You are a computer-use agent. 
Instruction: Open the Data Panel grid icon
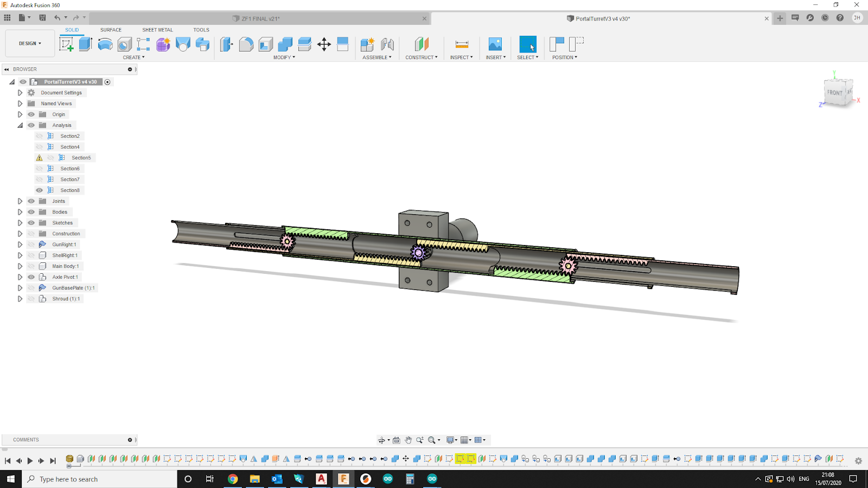pyautogui.click(x=7, y=17)
